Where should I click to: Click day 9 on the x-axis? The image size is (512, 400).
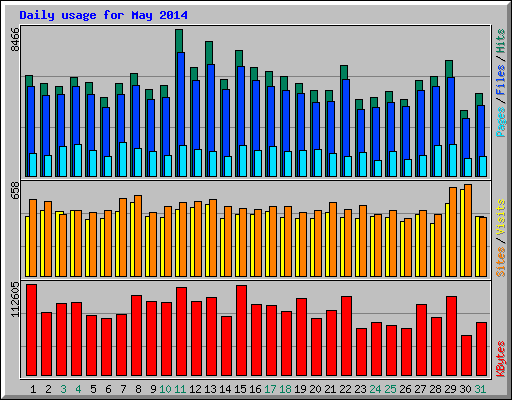point(153,389)
